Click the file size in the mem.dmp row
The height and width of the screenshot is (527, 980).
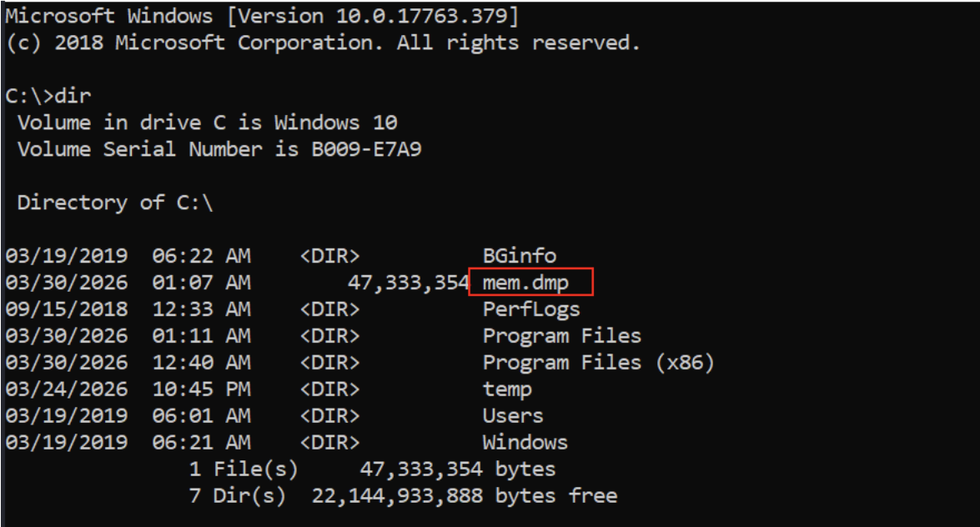[408, 283]
